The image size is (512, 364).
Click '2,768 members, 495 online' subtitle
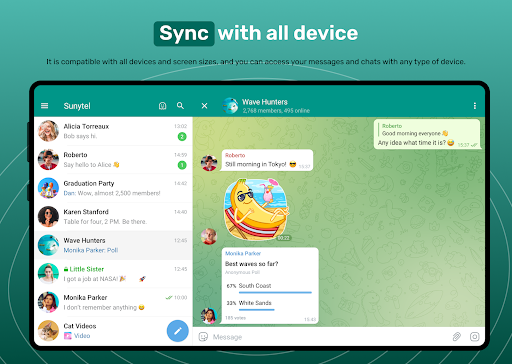276,111
